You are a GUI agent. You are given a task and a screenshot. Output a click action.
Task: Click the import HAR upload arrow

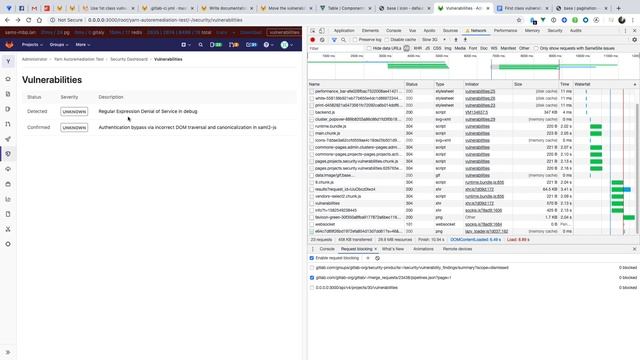(456, 40)
